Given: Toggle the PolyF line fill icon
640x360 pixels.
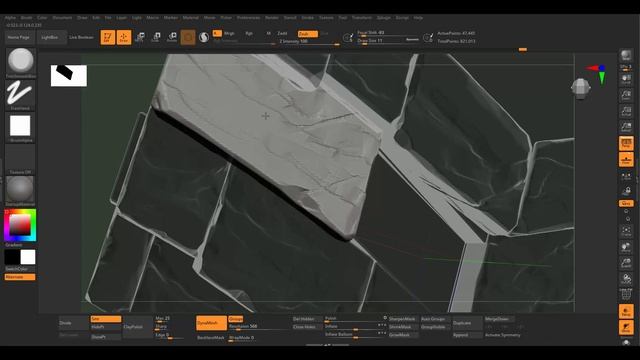Looking at the screenshot, I should [626, 295].
